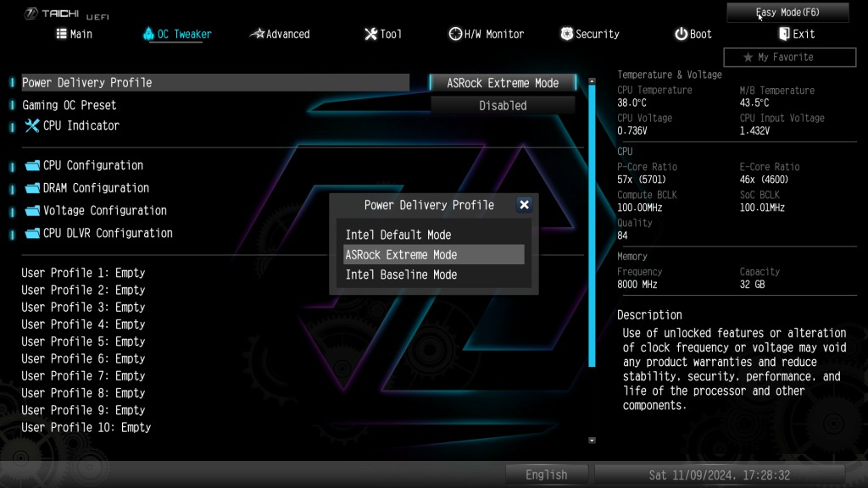Open Gaming OC Preset Disabled dropdown

(503, 105)
